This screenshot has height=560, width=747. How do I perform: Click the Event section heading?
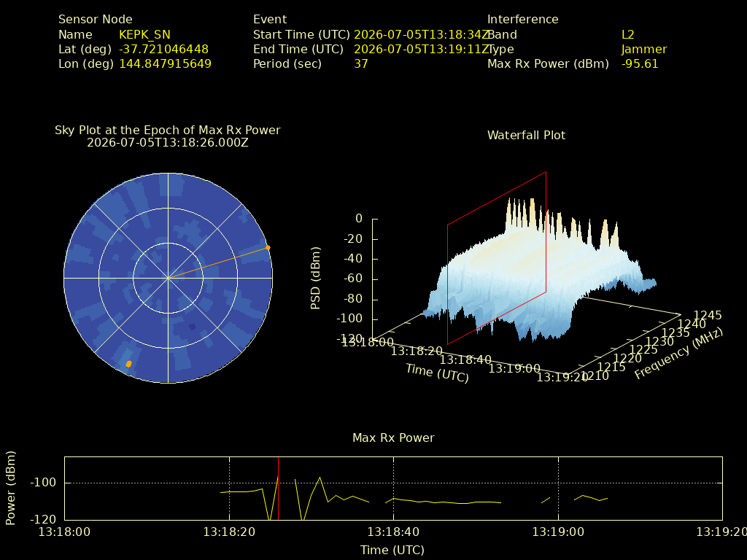tap(270, 20)
